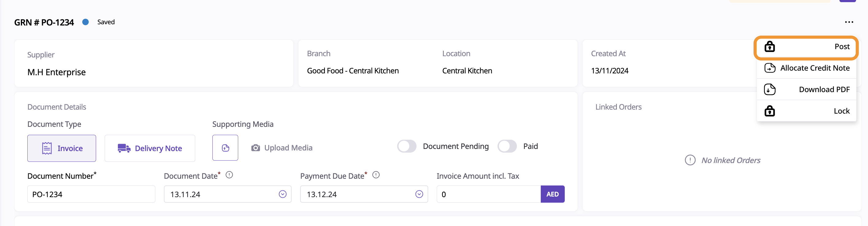
Task: Open the Document Date picker dropdown
Action: click(282, 194)
